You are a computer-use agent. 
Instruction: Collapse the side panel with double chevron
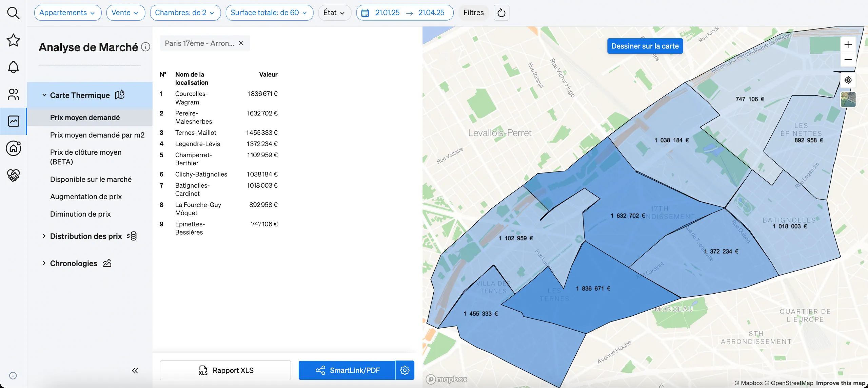click(135, 370)
